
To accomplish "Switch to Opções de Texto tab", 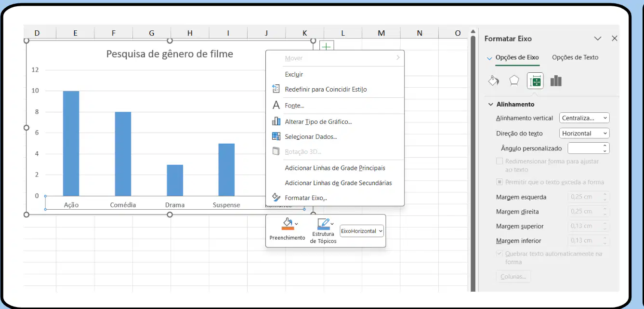I will pyautogui.click(x=575, y=57).
